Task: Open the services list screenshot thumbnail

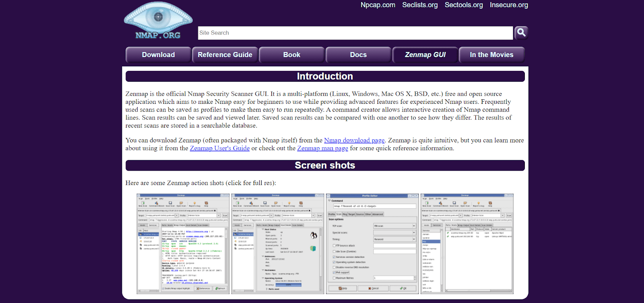Action: tap(467, 244)
